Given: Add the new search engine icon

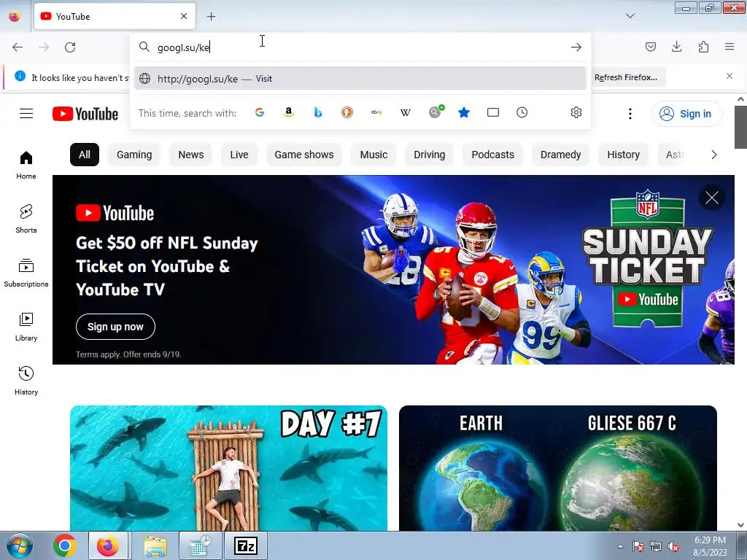Looking at the screenshot, I should click(x=436, y=112).
